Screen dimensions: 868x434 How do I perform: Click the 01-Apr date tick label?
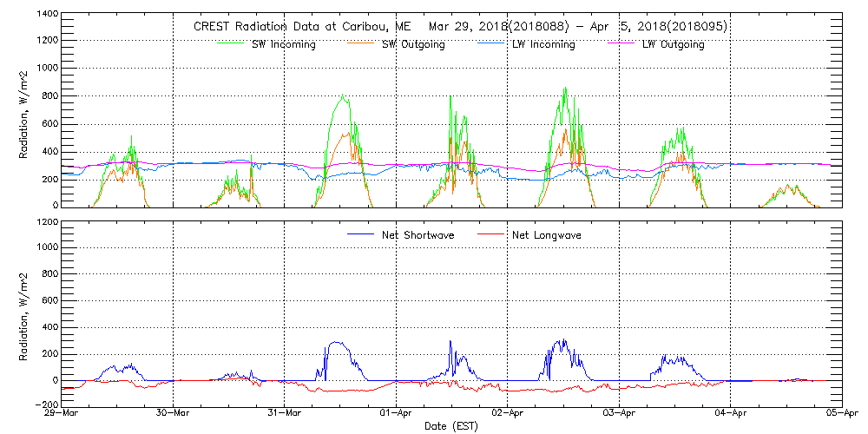click(396, 413)
